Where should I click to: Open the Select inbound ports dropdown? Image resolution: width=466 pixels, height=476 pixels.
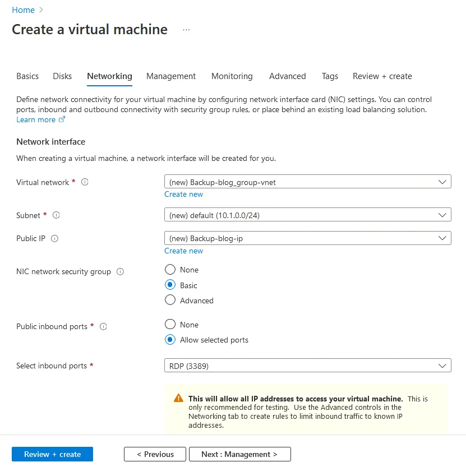tap(307, 366)
